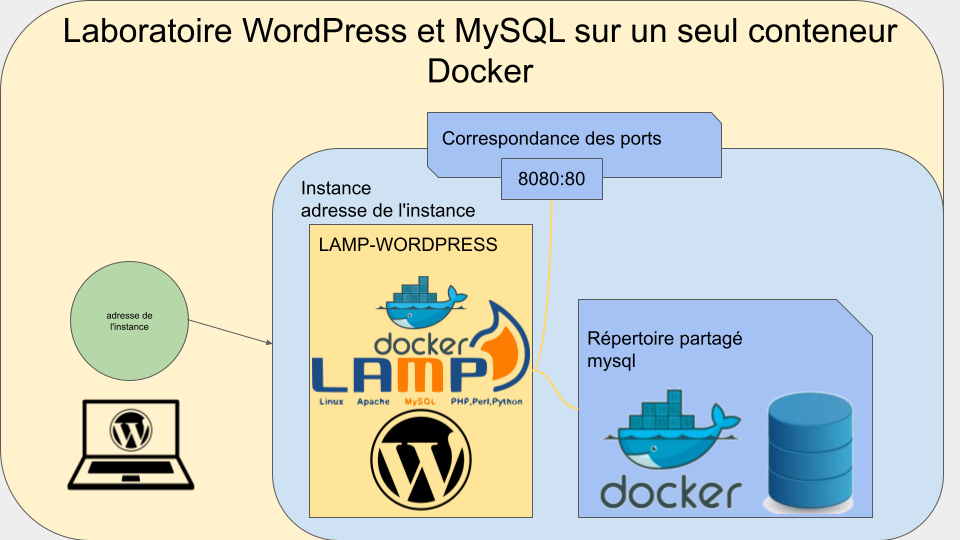960x540 pixels.
Task: Click the 'Apache' word under LAMP logo
Action: point(373,402)
